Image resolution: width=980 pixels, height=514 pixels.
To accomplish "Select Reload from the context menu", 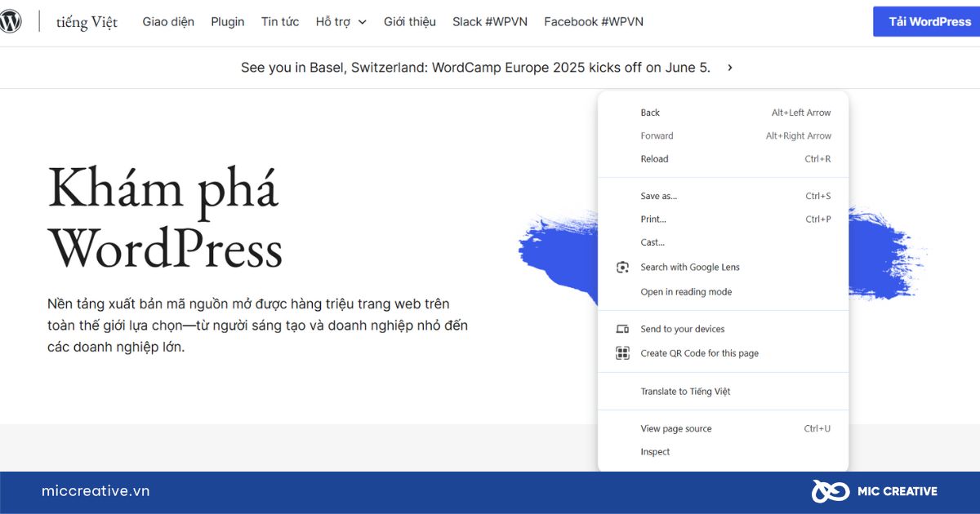I will click(724, 159).
